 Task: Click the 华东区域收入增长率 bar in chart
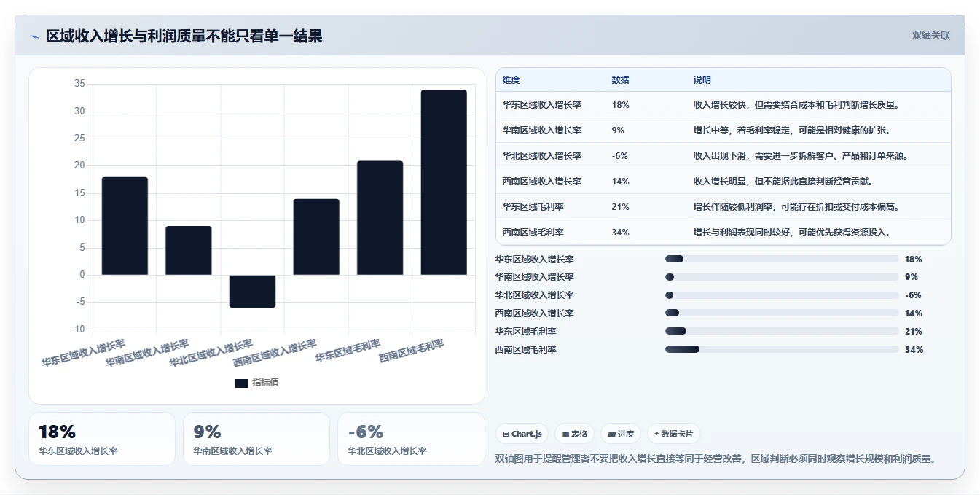point(125,226)
